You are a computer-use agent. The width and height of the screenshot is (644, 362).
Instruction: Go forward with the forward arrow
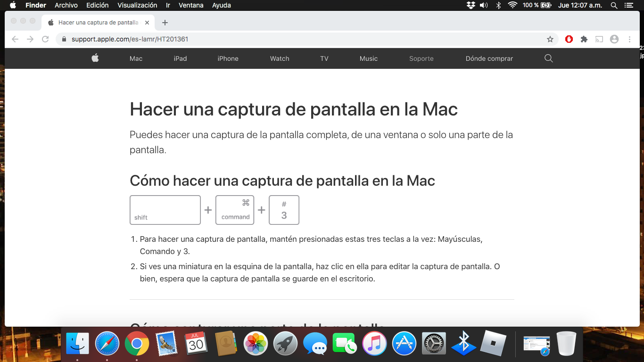click(x=30, y=39)
